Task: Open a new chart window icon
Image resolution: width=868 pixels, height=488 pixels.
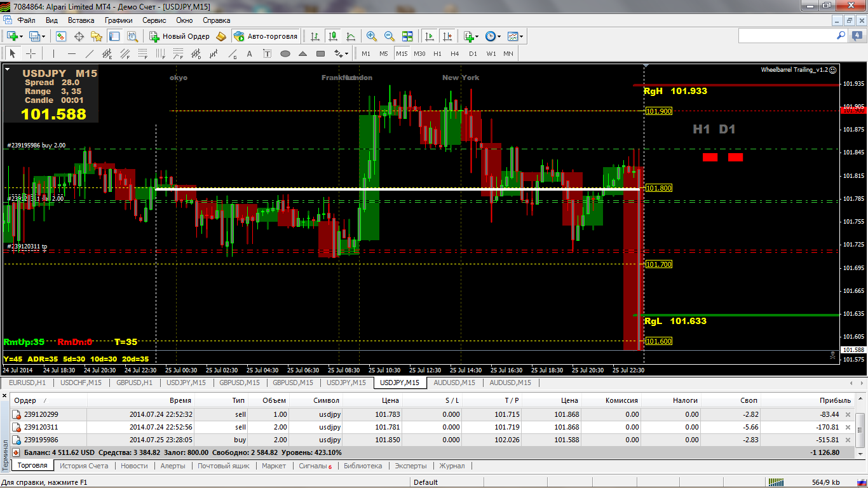Action: [12, 36]
